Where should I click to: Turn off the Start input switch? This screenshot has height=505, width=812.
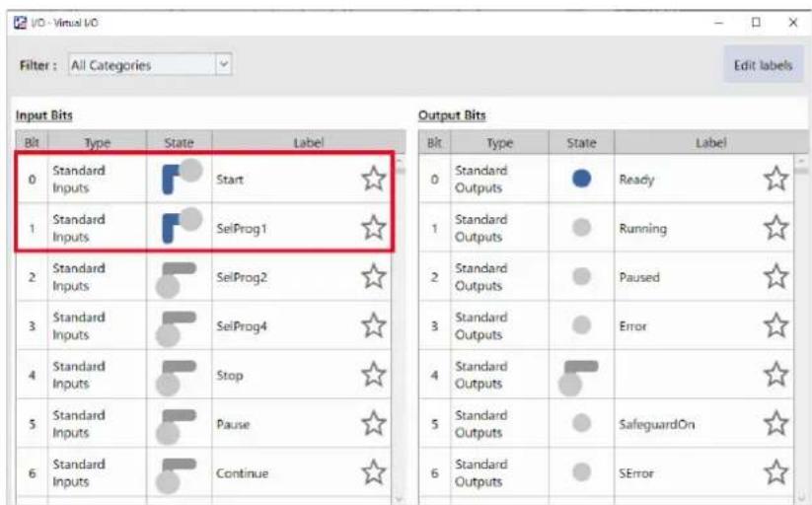(182, 177)
